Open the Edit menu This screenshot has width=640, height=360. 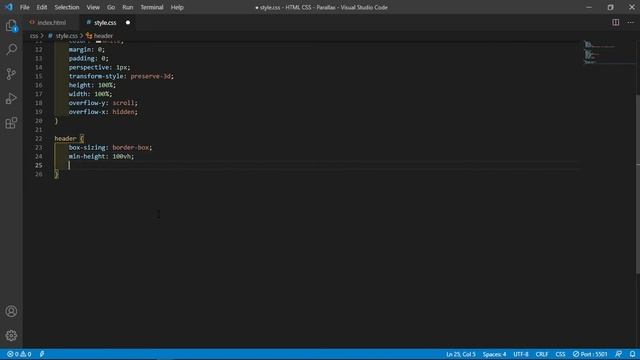pos(42,7)
